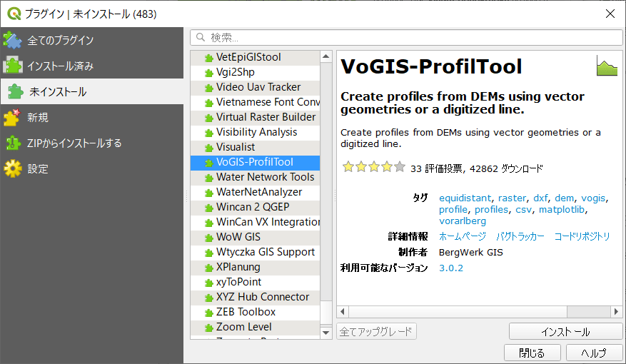Click puzzle icon beside ZEB Toolbox

coord(208,313)
